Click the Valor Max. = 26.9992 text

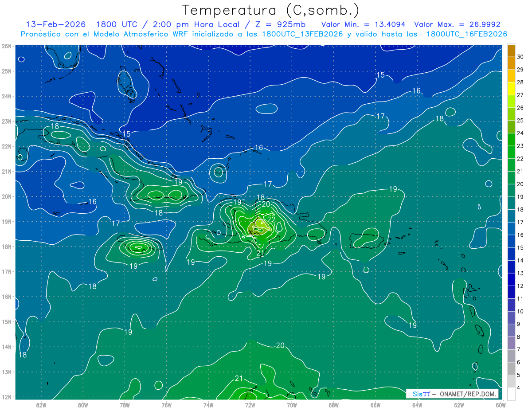(457, 25)
